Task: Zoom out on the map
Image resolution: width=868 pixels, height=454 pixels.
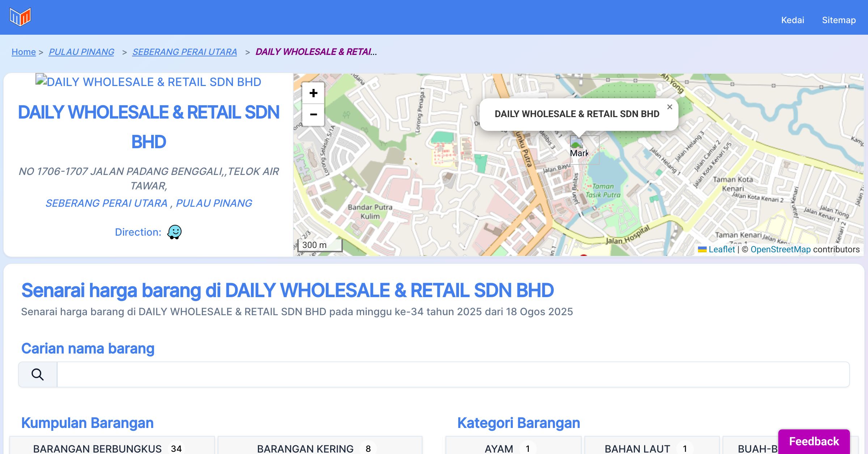Action: [313, 115]
